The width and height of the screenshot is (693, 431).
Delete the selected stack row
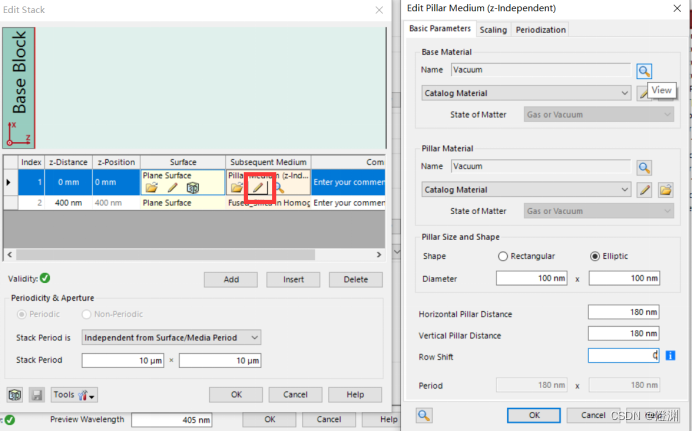pyautogui.click(x=355, y=279)
